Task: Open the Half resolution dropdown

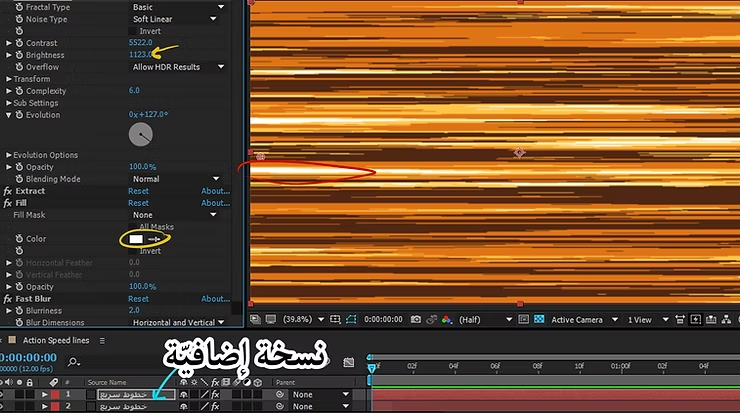Action: (x=485, y=320)
